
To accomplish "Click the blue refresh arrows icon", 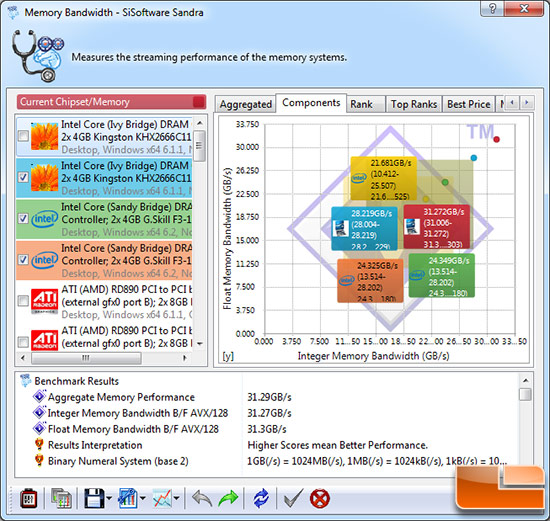I will 261,498.
